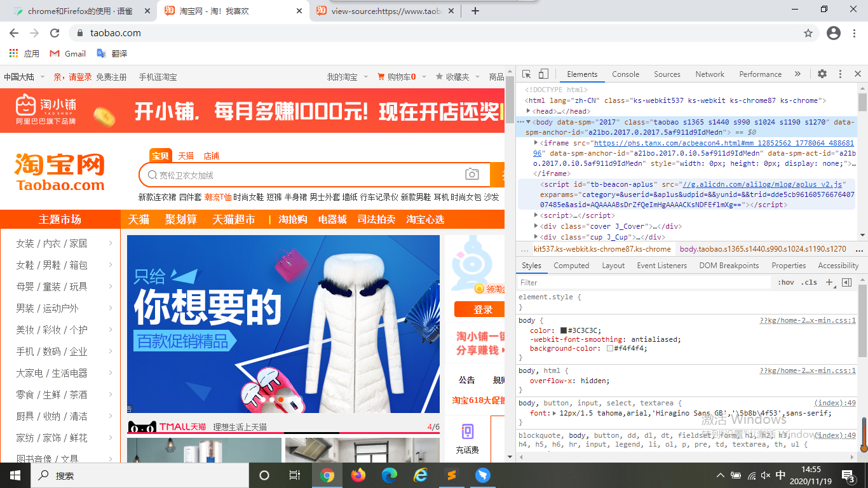Switch to the Performance tab
Screen dimensions: 868x488
pyautogui.click(x=760, y=74)
